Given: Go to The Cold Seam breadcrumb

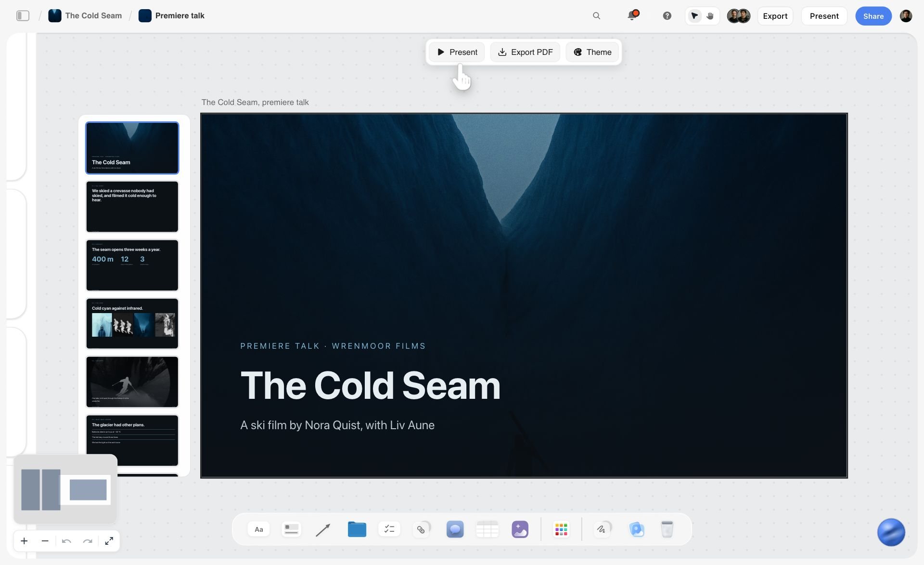Looking at the screenshot, I should tap(85, 15).
